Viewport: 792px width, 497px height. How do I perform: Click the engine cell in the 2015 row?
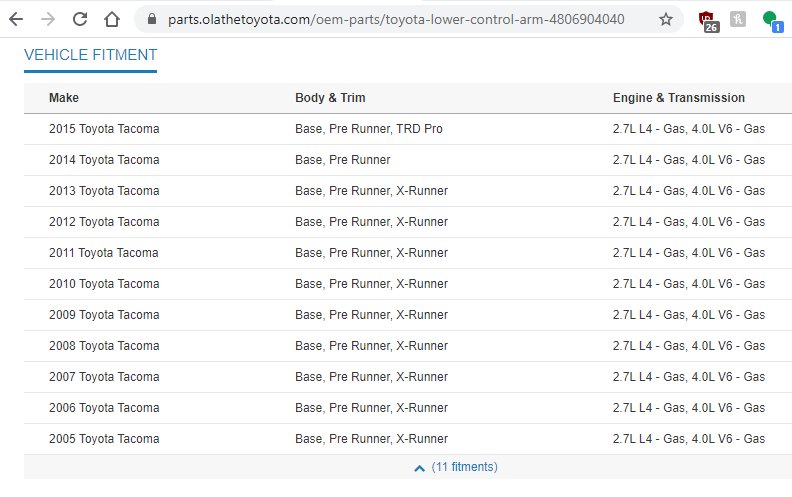(689, 129)
